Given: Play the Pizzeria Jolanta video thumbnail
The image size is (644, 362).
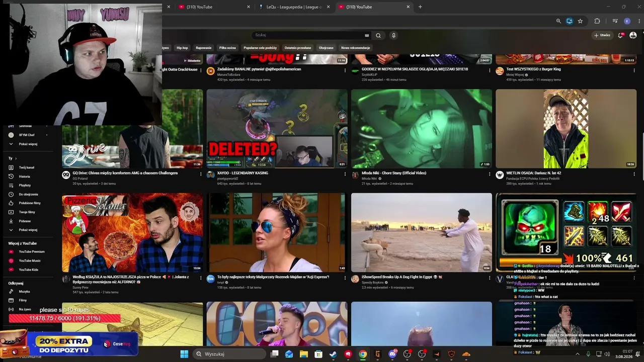Looking at the screenshot, I should 132,233.
